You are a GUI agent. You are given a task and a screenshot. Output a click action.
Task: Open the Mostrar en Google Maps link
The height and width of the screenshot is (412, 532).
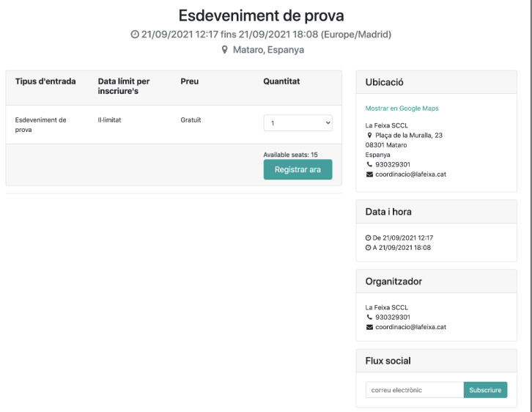click(x=402, y=108)
